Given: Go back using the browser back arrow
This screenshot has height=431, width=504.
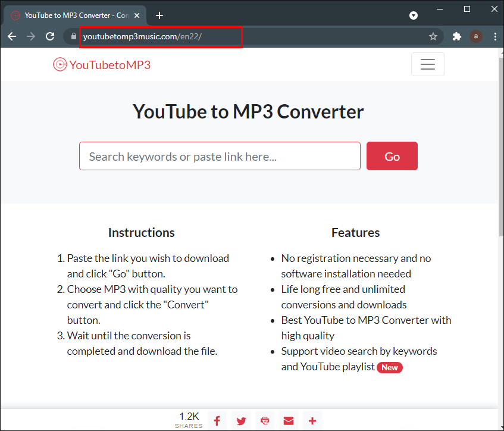Looking at the screenshot, I should click(12, 36).
